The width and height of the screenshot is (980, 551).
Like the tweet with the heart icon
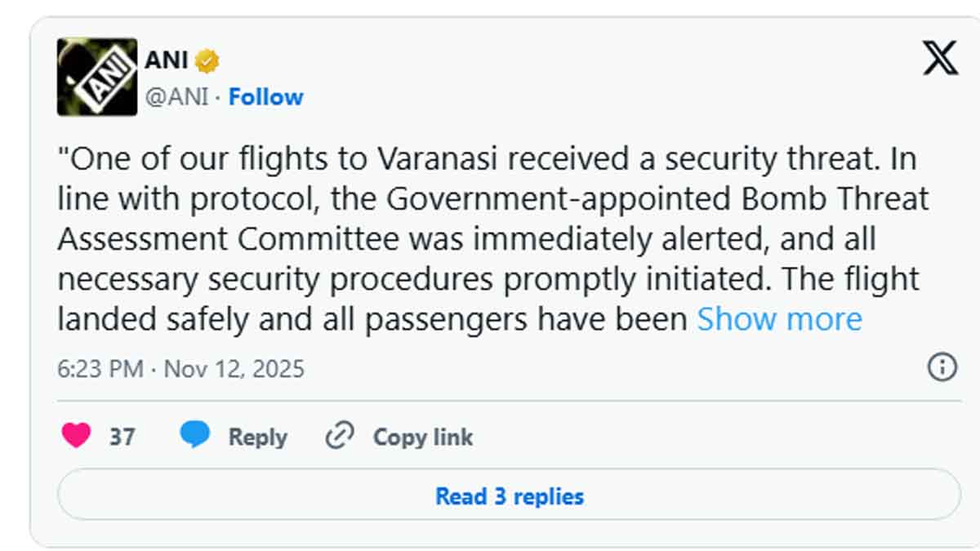click(x=77, y=436)
